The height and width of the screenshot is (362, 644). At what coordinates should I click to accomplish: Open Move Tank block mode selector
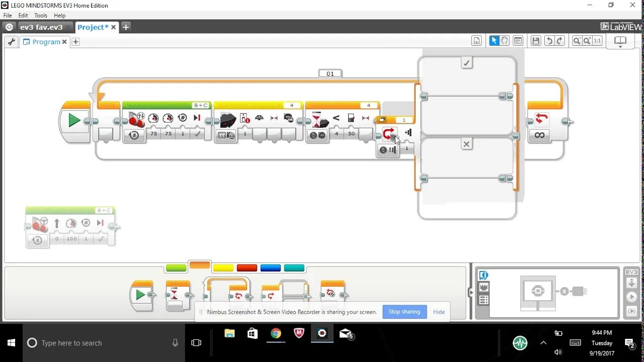[x=134, y=135]
